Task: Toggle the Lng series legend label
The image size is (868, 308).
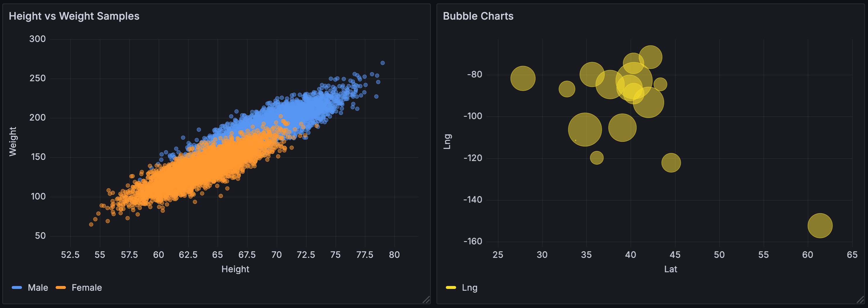Action: click(469, 287)
